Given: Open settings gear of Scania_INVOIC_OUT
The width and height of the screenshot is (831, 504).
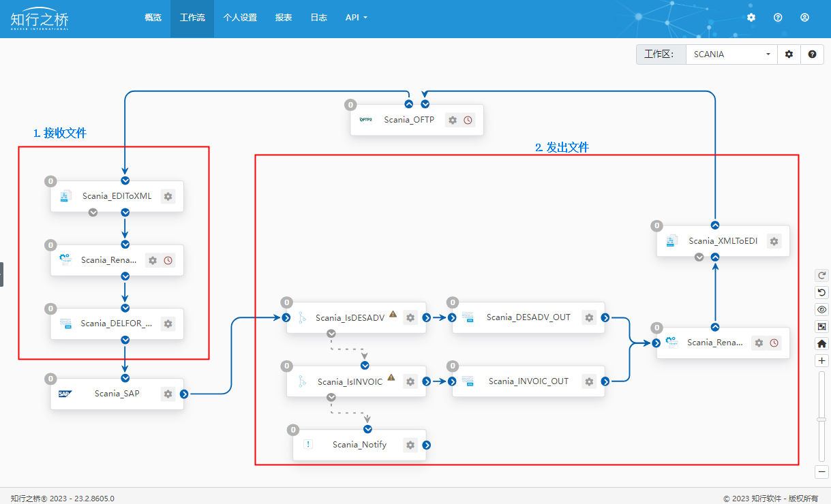Looking at the screenshot, I should 590,381.
